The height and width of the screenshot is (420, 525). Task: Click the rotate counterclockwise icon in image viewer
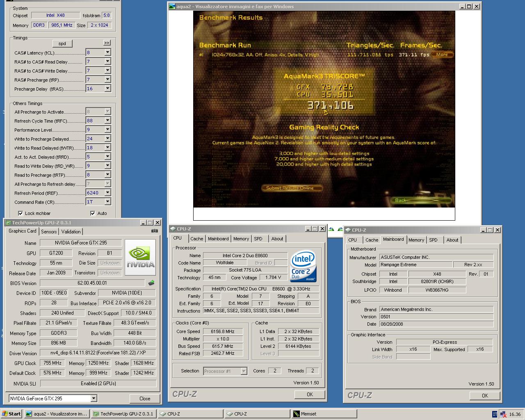pyautogui.click(x=340, y=230)
